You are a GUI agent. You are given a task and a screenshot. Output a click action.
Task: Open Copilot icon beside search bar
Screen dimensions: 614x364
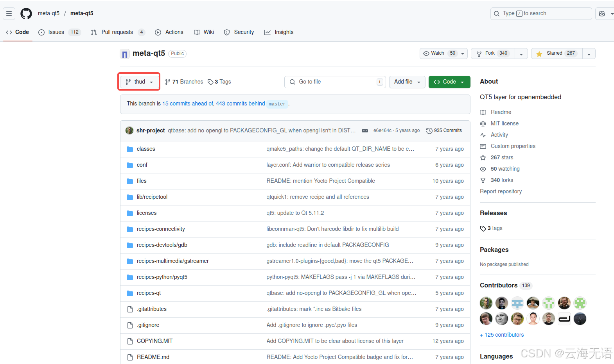coord(601,13)
